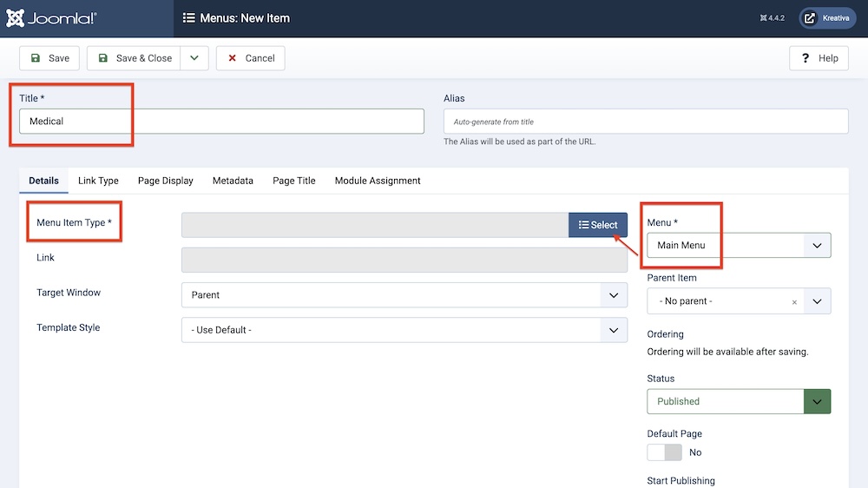Click the Menus list icon in title
The width and height of the screenshot is (868, 488).
tap(188, 18)
